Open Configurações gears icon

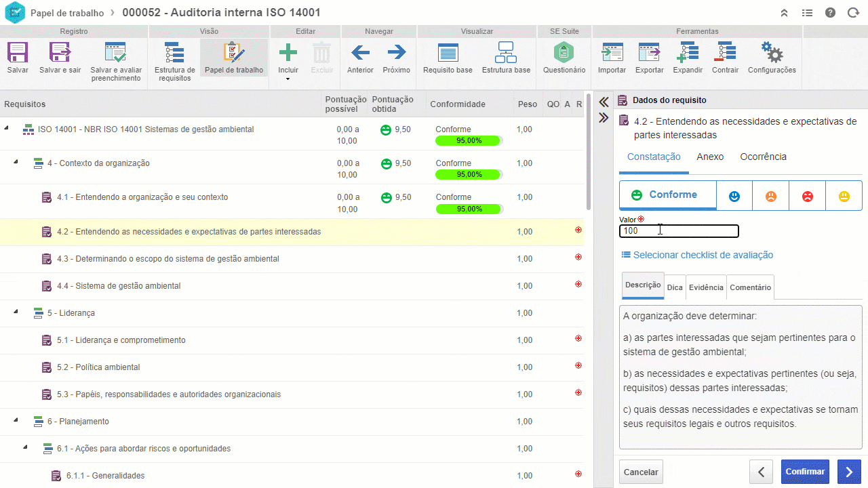pyautogui.click(x=772, y=52)
